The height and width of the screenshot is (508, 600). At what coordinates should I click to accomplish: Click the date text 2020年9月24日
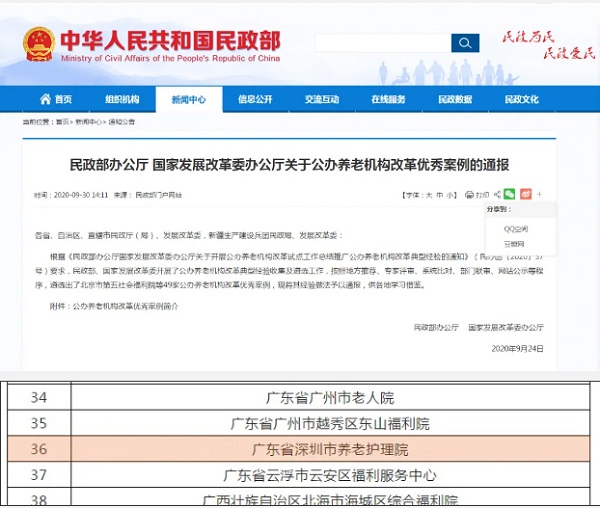pos(517,348)
